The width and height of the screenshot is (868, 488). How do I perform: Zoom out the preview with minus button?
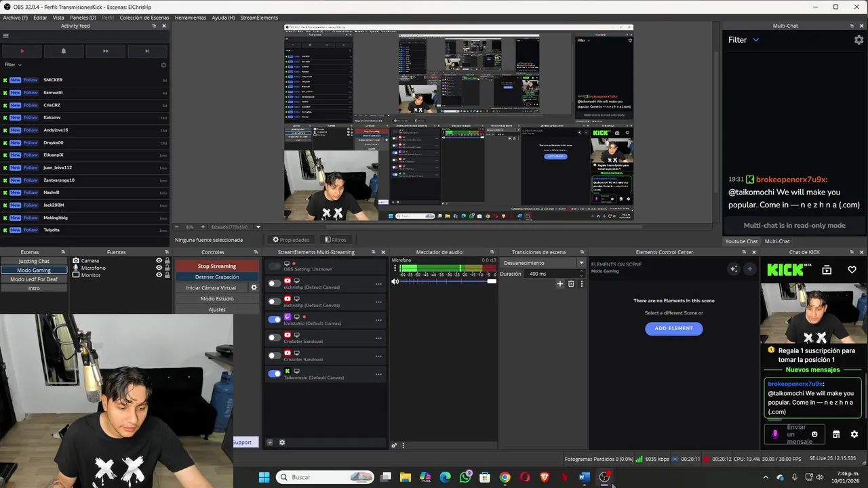point(177,227)
